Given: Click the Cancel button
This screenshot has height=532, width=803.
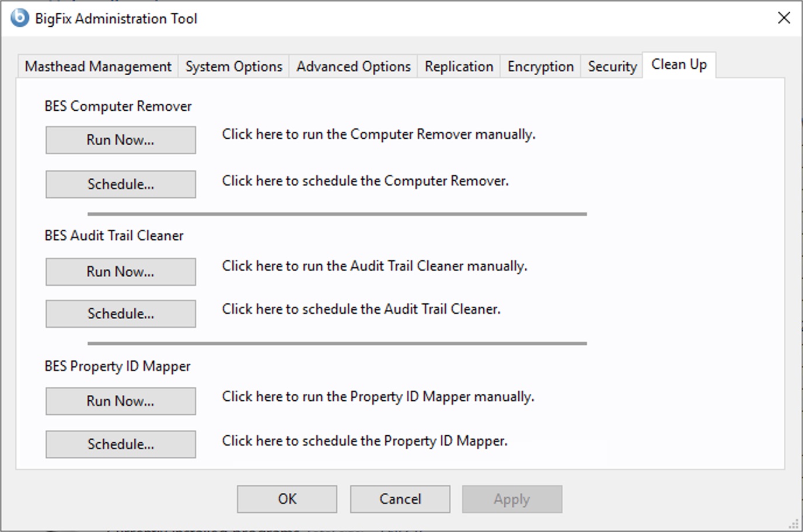Looking at the screenshot, I should [x=400, y=499].
